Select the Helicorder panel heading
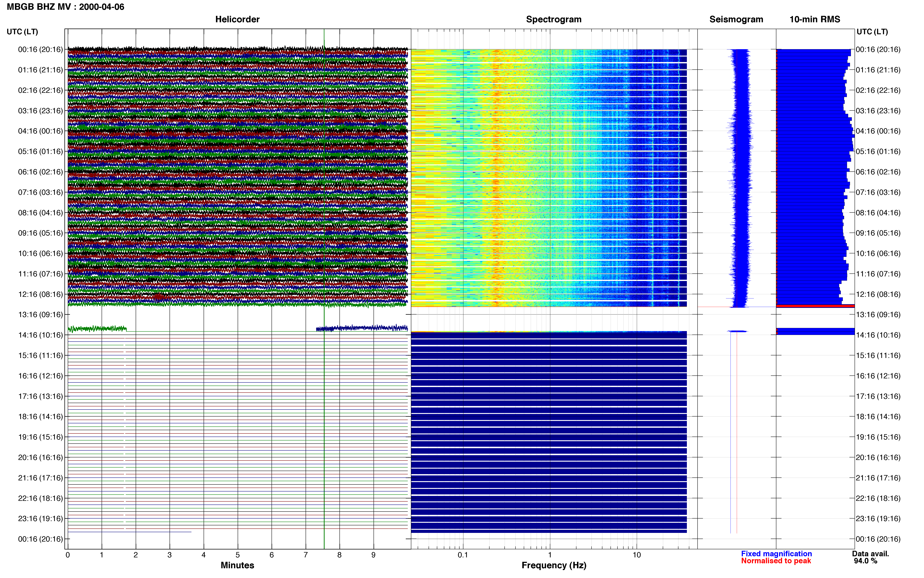This screenshot has height=578, width=924. [x=237, y=19]
